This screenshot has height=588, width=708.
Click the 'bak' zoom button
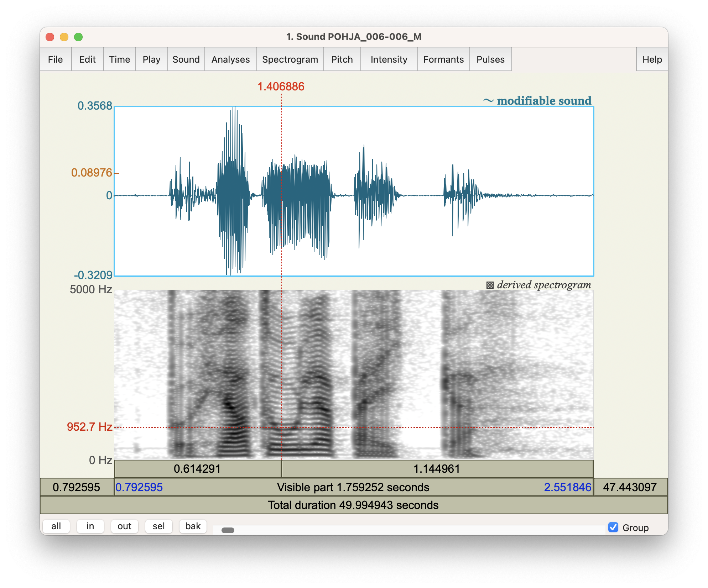pyautogui.click(x=193, y=526)
